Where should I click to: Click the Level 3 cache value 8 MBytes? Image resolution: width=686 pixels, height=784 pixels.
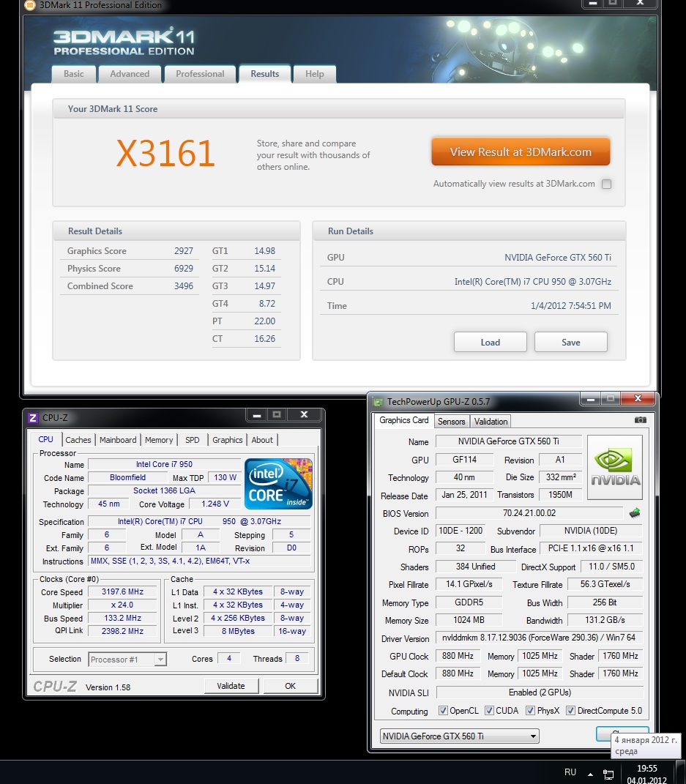[238, 631]
